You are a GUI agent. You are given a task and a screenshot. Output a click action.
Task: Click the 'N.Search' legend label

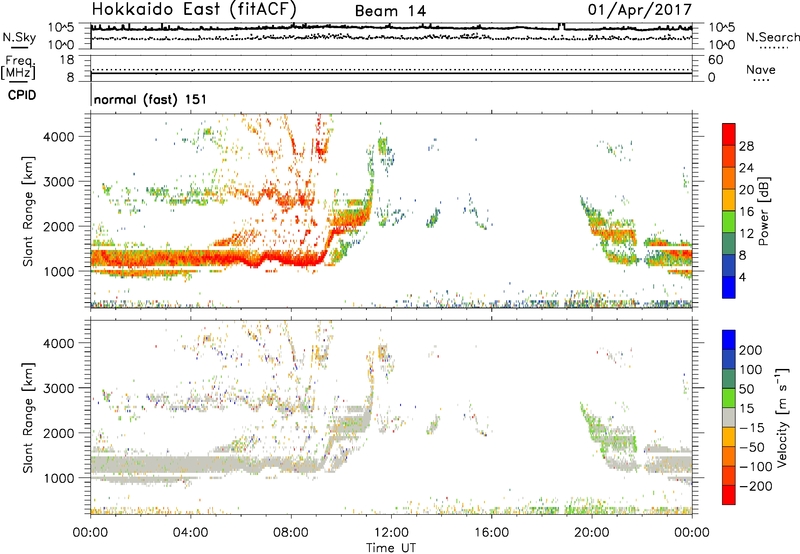[773, 37]
